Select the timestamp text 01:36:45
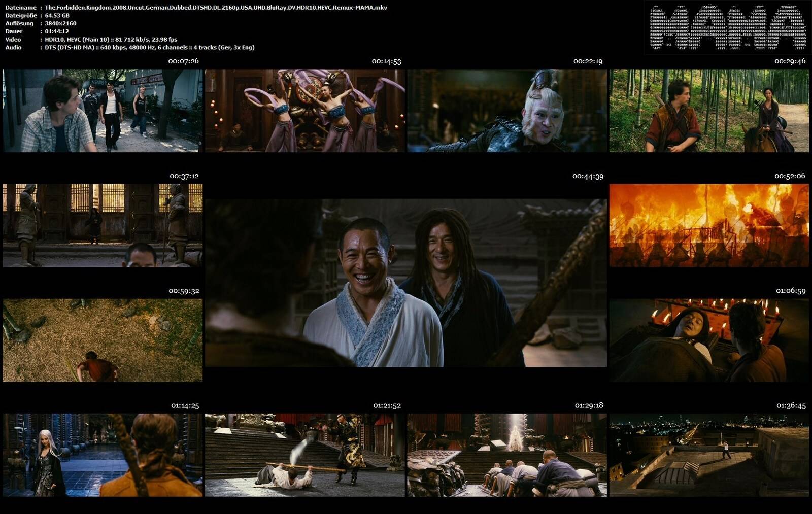 coord(791,405)
